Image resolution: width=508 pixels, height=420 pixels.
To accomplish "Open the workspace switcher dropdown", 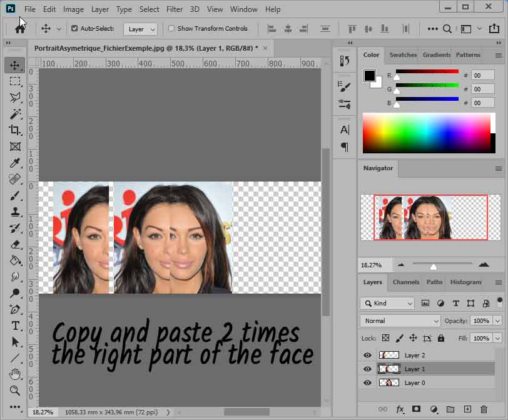I will point(479,29).
